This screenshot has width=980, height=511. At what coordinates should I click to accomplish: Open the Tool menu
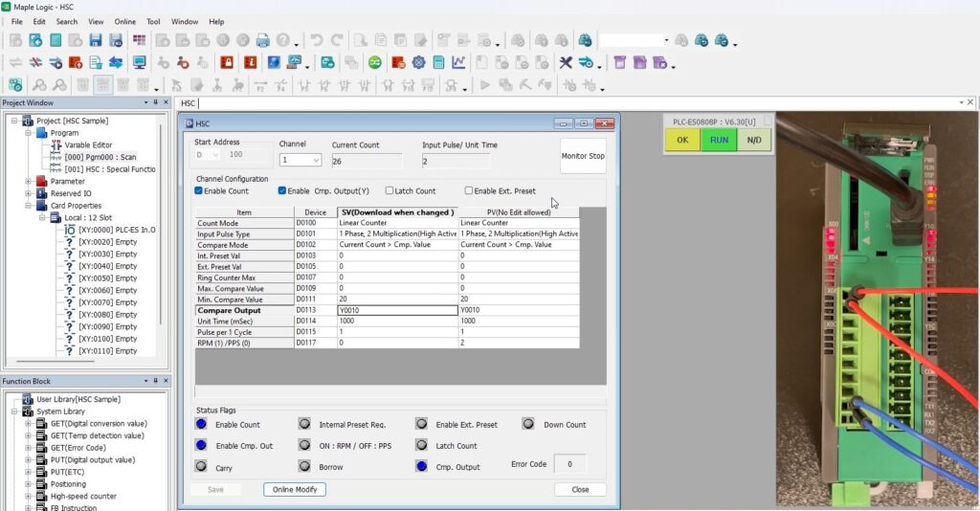[153, 21]
